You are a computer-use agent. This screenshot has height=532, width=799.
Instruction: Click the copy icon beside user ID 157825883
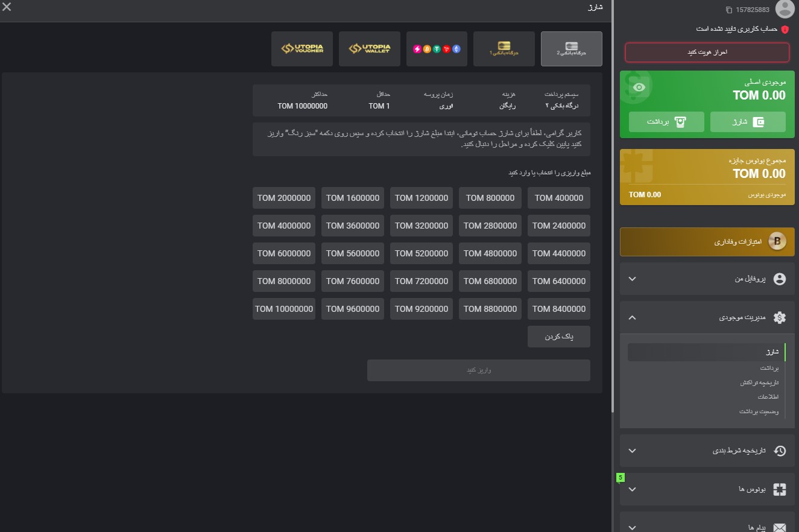click(729, 10)
